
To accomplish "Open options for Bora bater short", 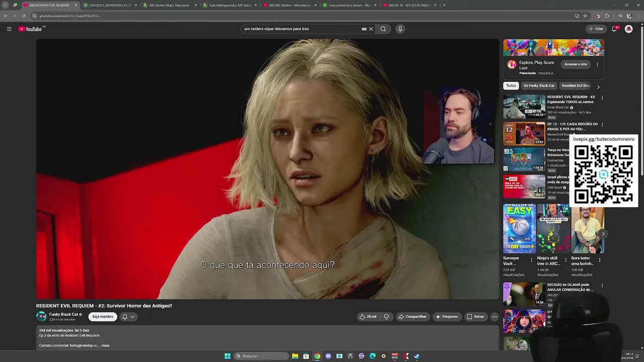I will [599, 260].
